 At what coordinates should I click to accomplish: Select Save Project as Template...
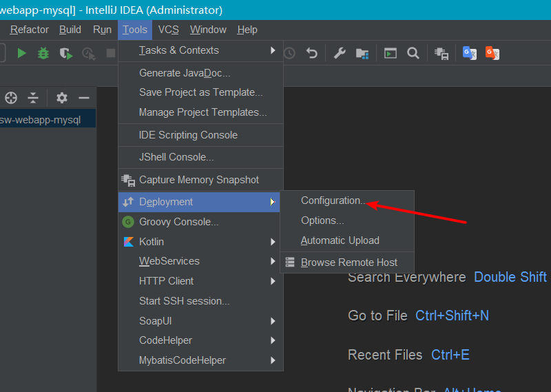200,92
